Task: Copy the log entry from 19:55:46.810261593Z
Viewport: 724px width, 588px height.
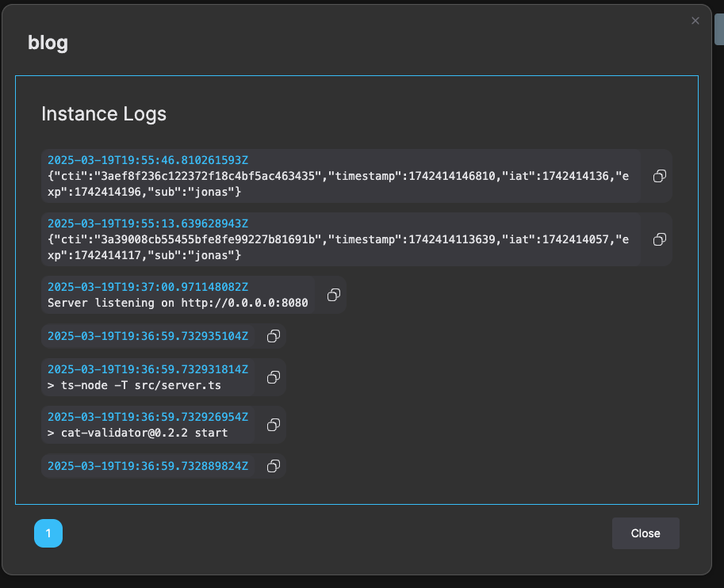Action: tap(659, 176)
